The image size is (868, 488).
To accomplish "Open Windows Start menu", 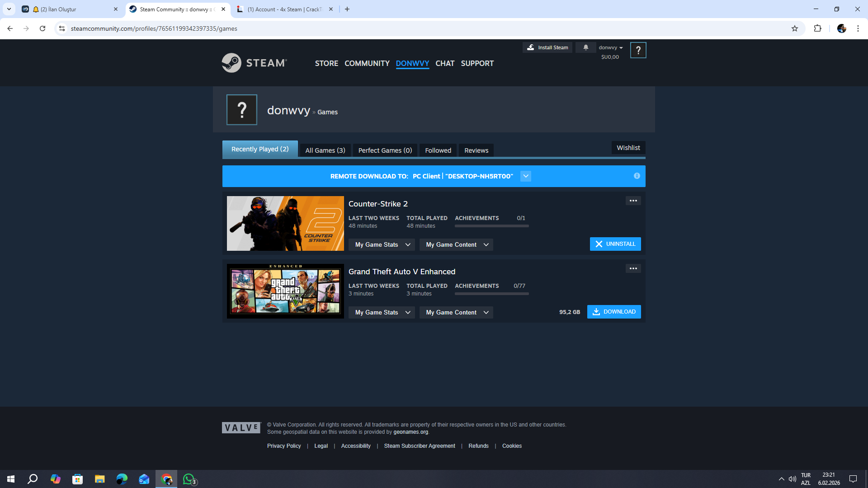I will click(x=11, y=479).
